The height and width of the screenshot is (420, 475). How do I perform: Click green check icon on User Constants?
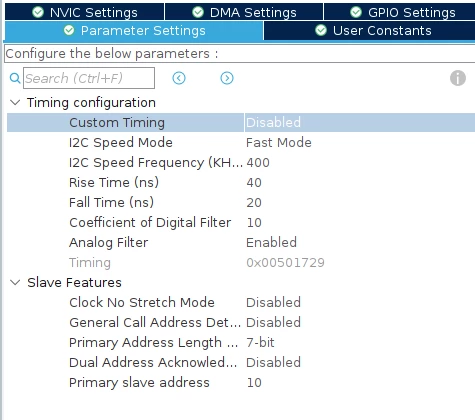321,30
